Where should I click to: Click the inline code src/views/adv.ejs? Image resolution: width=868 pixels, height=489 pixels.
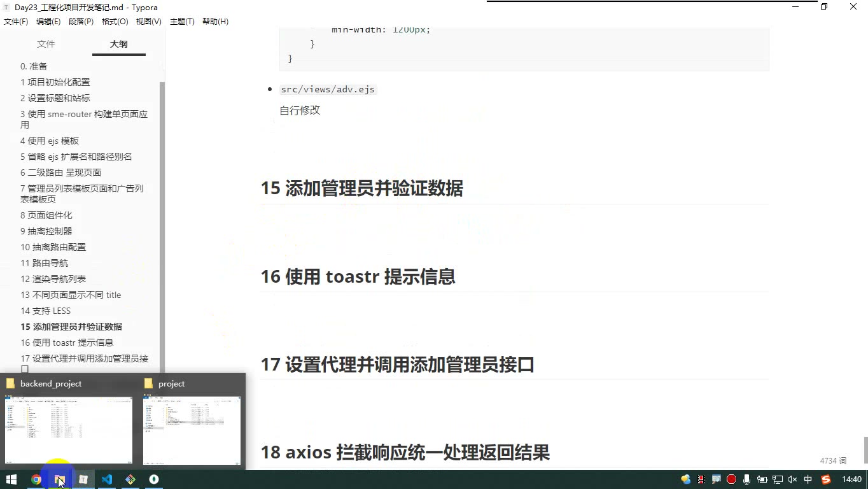point(328,89)
